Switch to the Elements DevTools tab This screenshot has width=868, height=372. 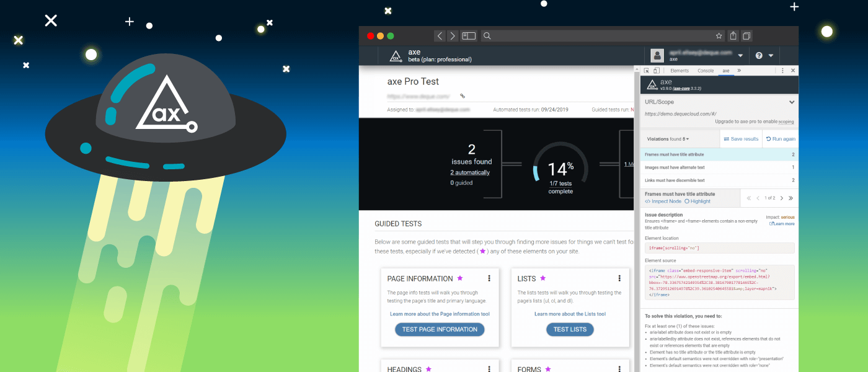[x=680, y=71]
